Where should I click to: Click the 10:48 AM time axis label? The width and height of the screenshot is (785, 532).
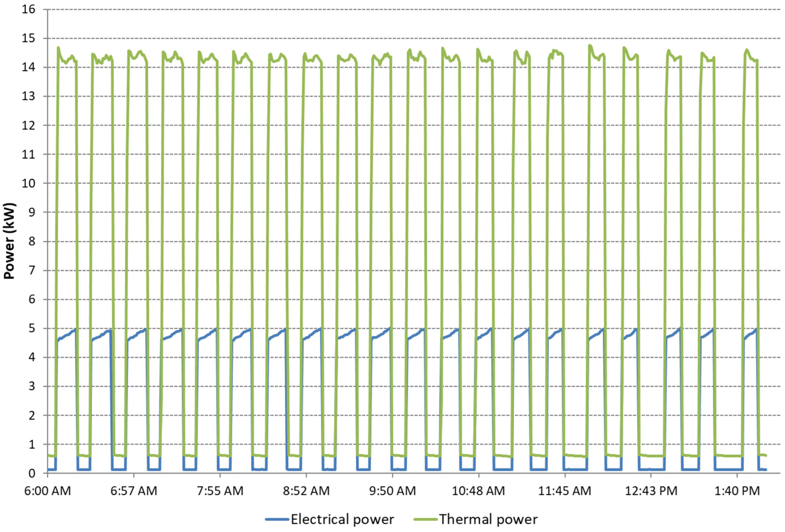tap(478, 491)
